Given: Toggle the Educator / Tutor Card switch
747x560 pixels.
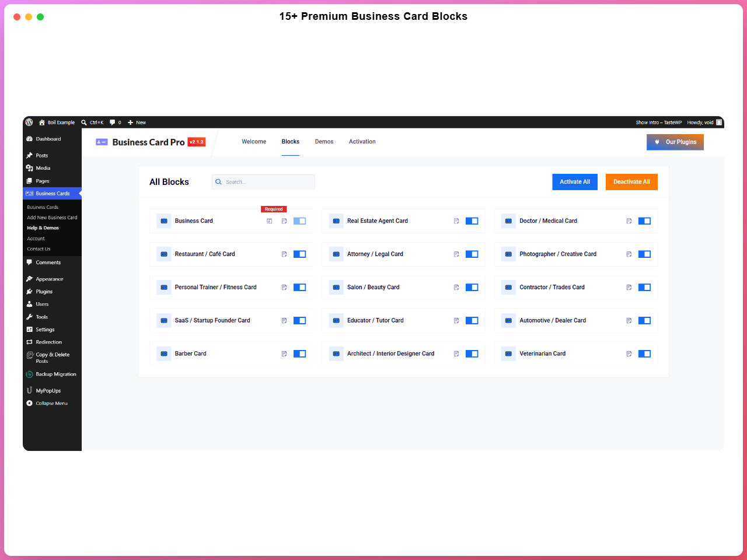Looking at the screenshot, I should pyautogui.click(x=472, y=321).
